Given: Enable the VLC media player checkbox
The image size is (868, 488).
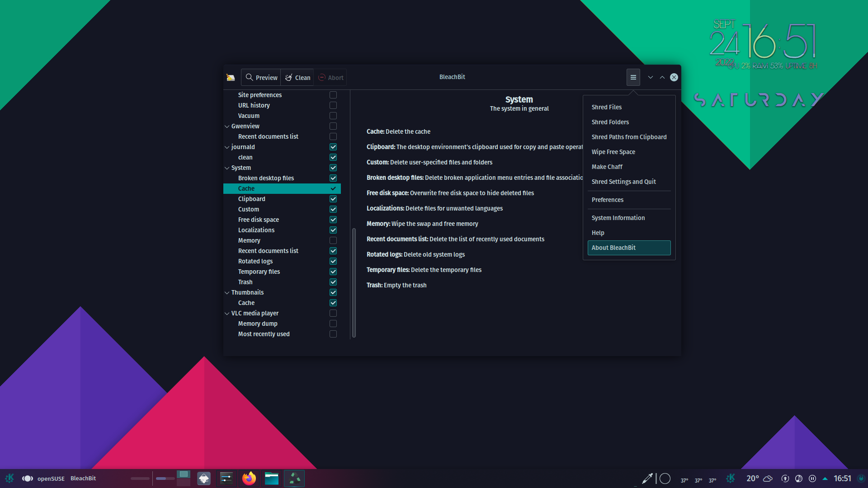Looking at the screenshot, I should coord(333,313).
